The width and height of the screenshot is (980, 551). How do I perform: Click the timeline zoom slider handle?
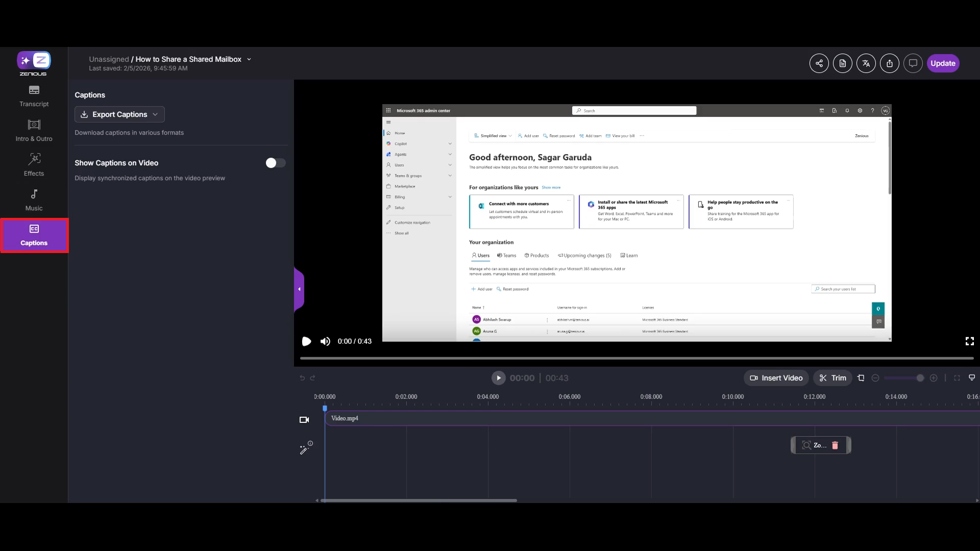(x=920, y=378)
